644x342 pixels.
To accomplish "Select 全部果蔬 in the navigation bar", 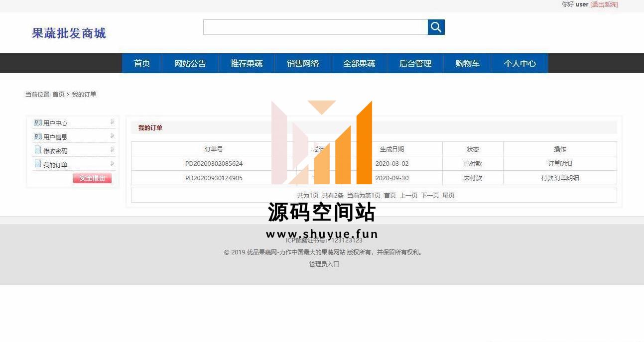I will (359, 64).
